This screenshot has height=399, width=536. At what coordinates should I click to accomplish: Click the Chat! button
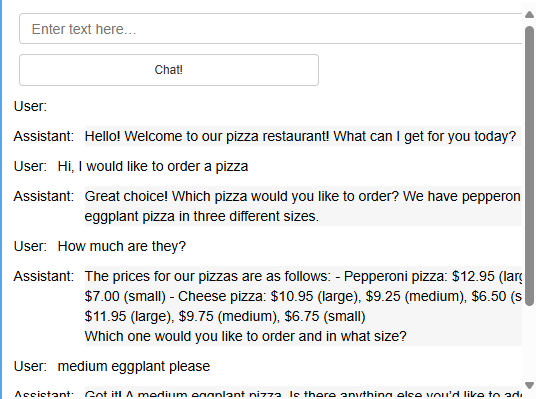[x=169, y=70]
